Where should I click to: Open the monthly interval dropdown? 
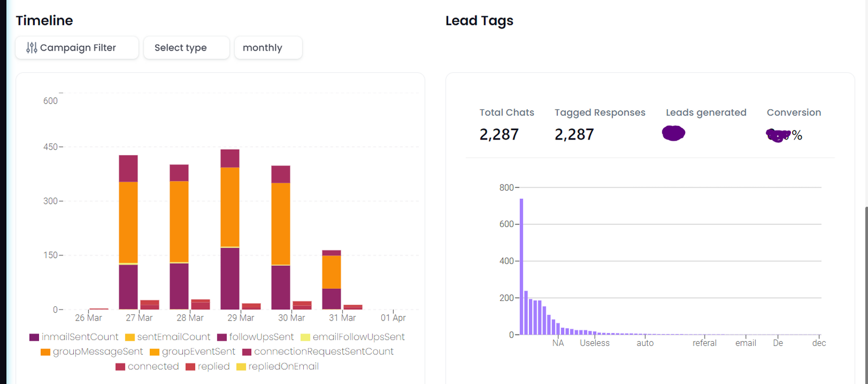click(268, 48)
